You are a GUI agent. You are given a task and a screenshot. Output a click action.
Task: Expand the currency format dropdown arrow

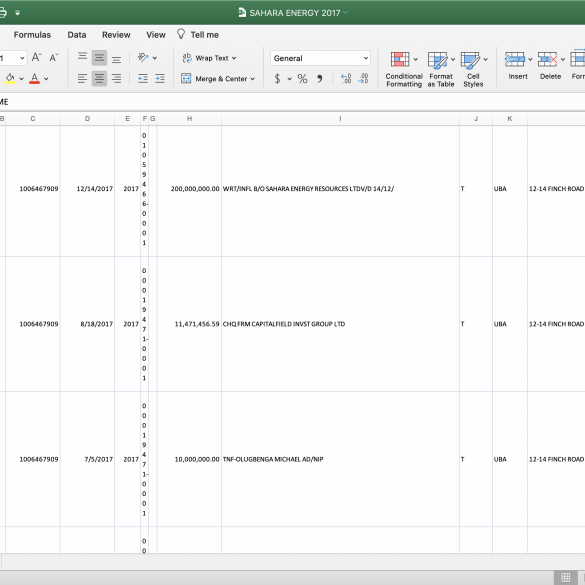tap(289, 79)
